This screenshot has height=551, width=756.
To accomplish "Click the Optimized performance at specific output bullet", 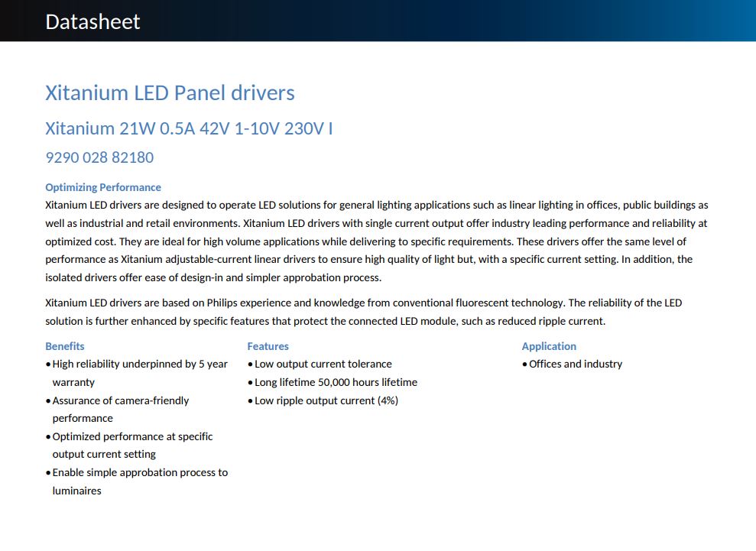I will coord(129,446).
